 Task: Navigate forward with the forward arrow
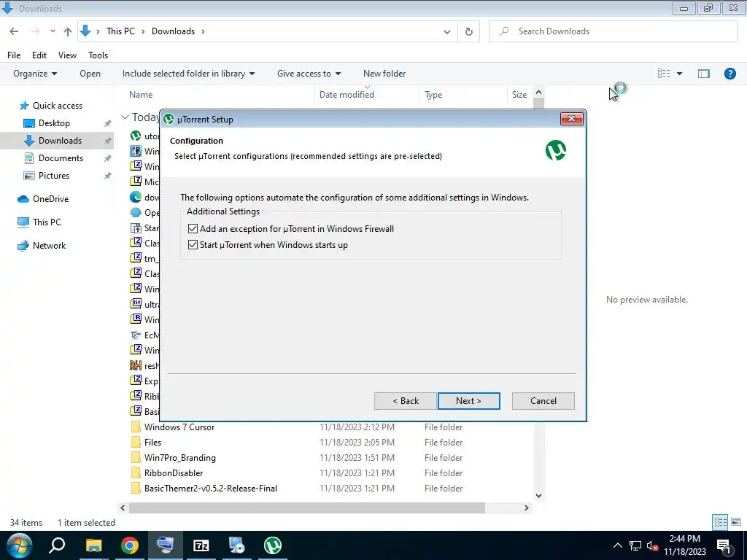35,31
